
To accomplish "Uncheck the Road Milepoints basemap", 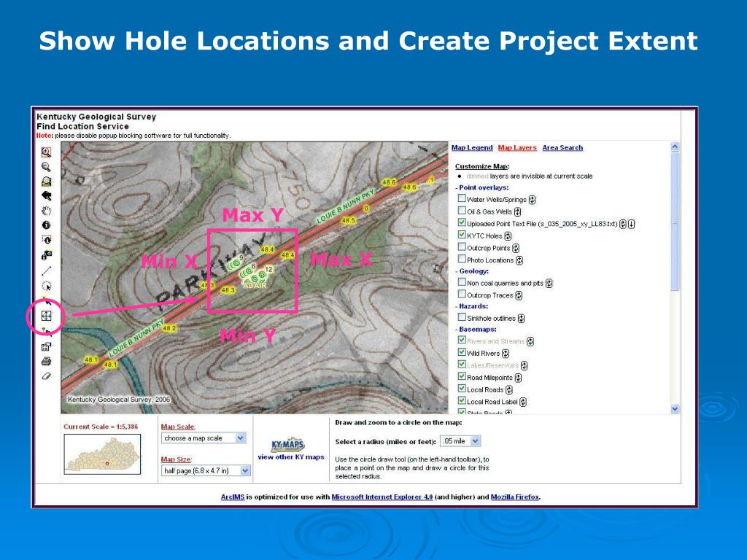I will click(462, 376).
